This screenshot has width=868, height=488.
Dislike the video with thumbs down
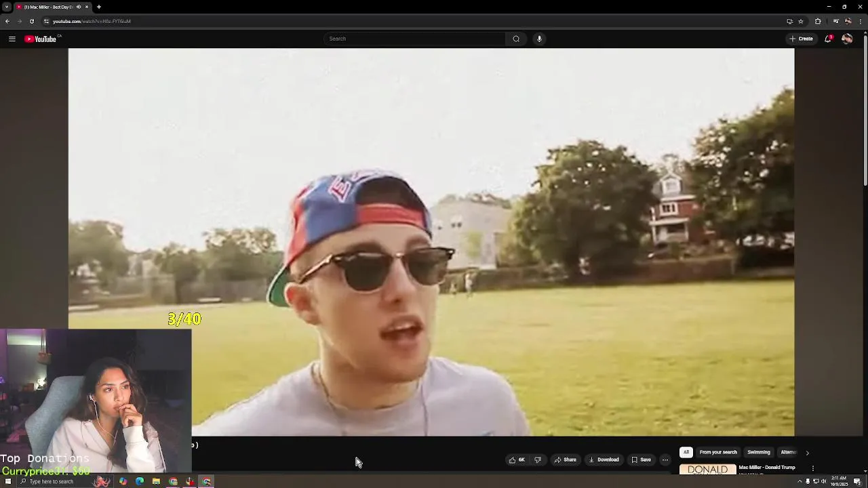click(538, 460)
